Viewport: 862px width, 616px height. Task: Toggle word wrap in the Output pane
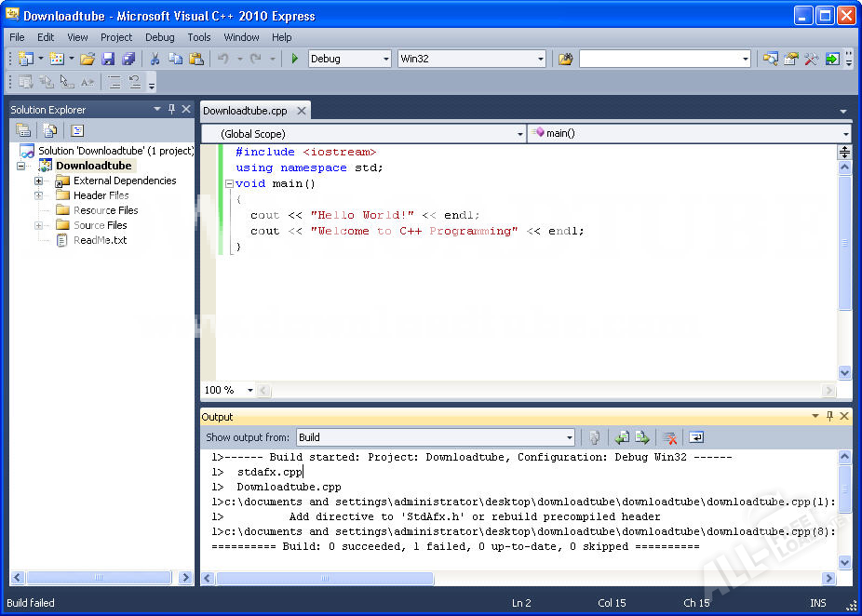(696, 437)
